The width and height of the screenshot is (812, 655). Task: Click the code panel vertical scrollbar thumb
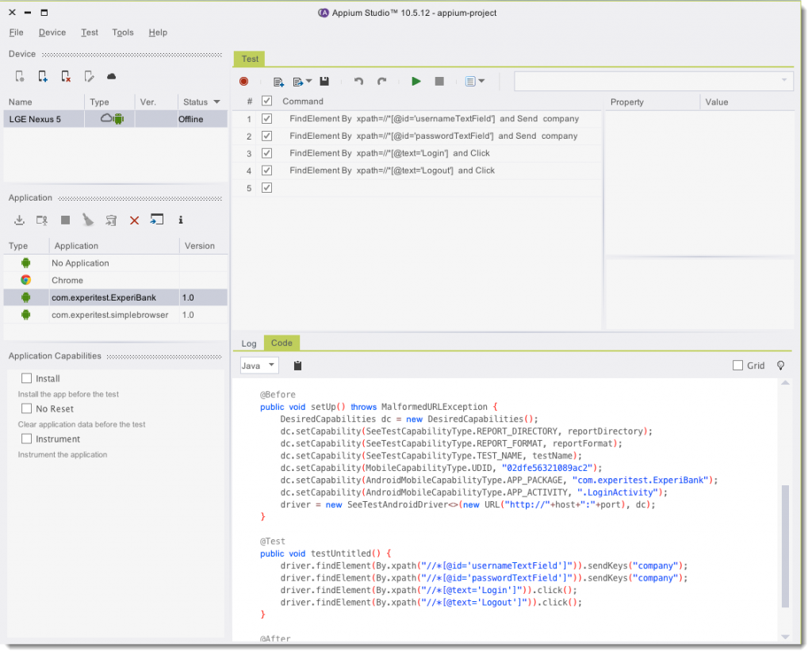point(786,546)
